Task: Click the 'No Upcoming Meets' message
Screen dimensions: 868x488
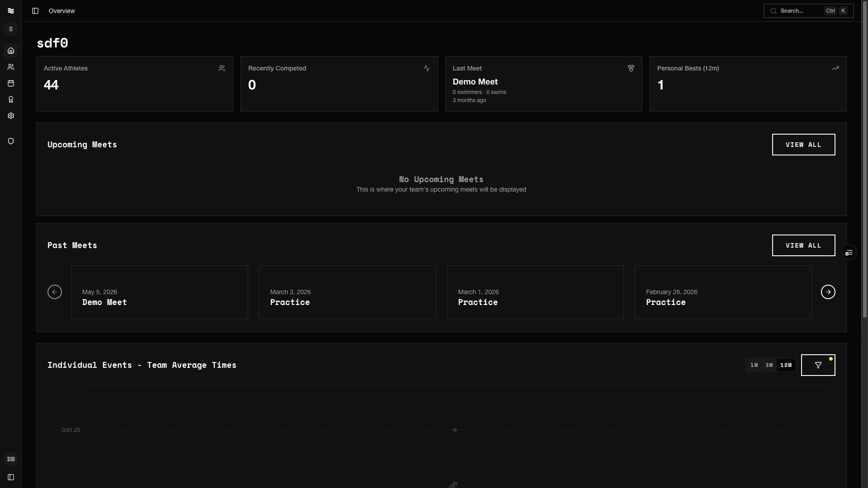Action: point(441,179)
